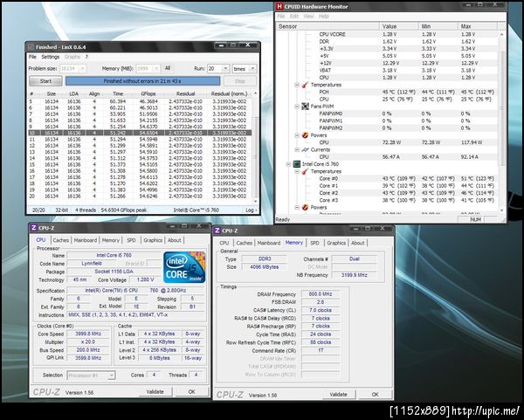The image size is (524, 420).
Task: Switch to Memory tab in left CPU-Z window
Action: tap(111, 240)
